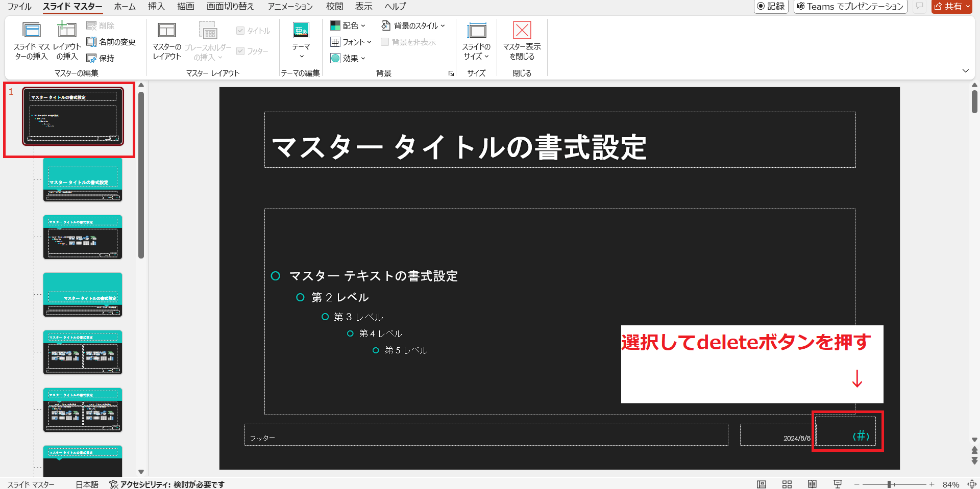Open the Insert (挿入) tab
The width and height of the screenshot is (980, 489).
pyautogui.click(x=156, y=6)
